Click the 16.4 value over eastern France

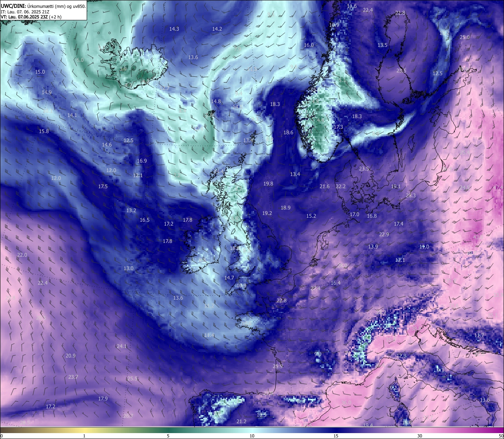(x=335, y=283)
